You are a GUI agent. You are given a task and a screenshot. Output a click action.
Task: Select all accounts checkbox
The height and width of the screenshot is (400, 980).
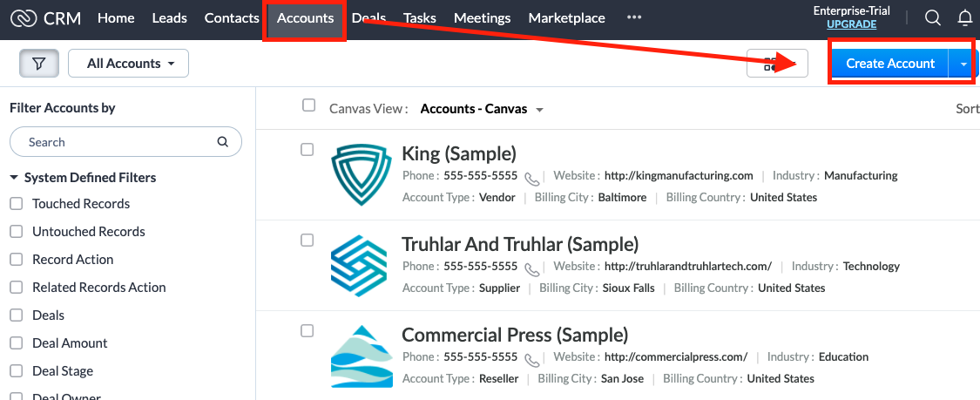308,105
